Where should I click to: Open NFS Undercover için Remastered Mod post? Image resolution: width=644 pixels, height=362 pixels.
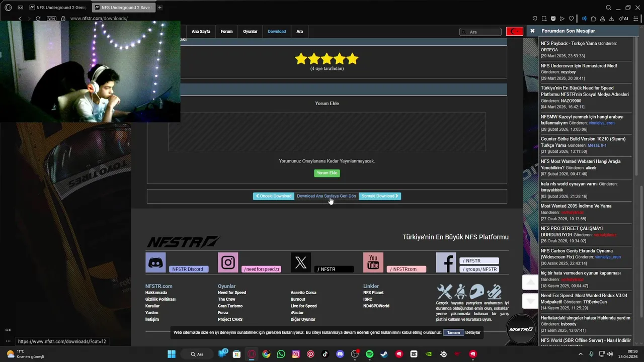[x=579, y=66]
